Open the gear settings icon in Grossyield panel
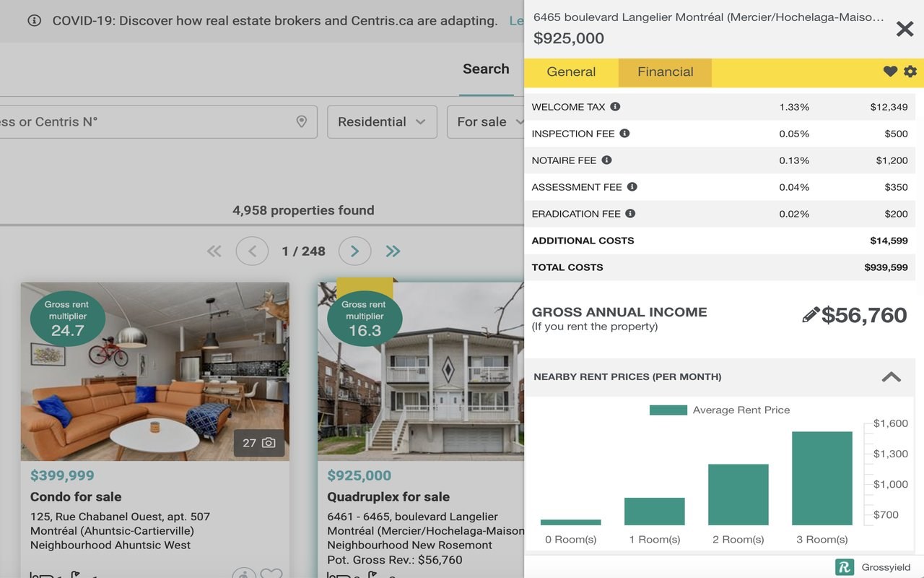 click(910, 72)
